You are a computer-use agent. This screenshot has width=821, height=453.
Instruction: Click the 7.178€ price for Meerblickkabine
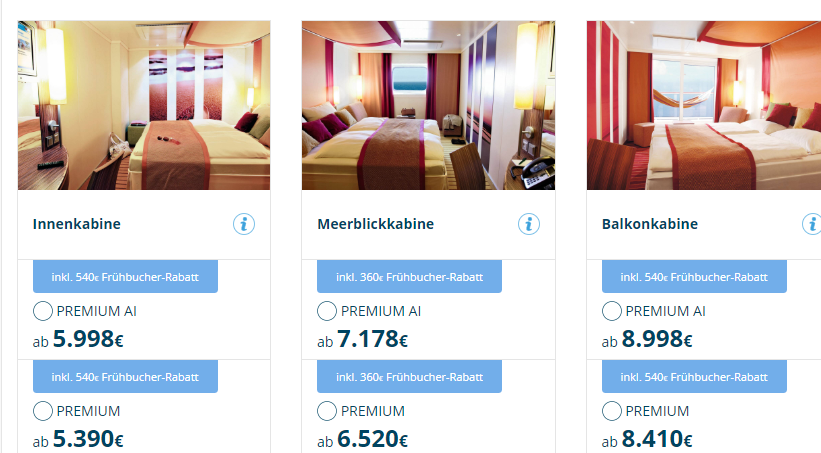point(372,339)
